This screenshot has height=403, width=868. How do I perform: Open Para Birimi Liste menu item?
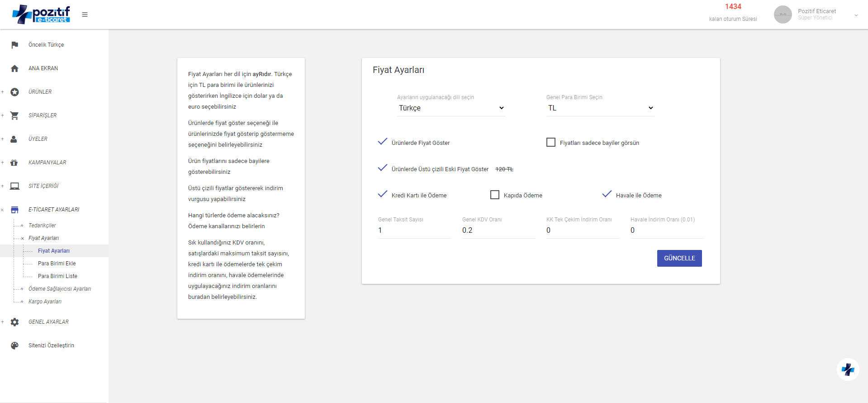point(57,276)
